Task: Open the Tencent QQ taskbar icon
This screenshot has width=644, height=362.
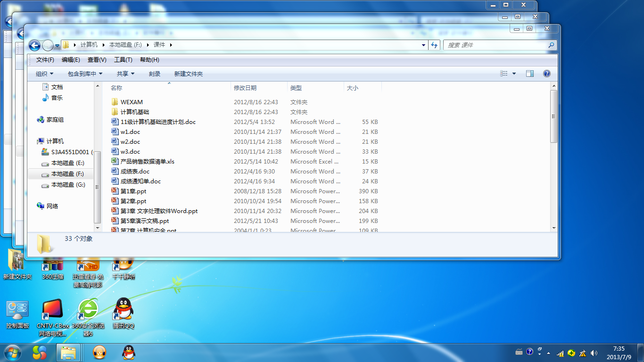Action: click(x=129, y=352)
